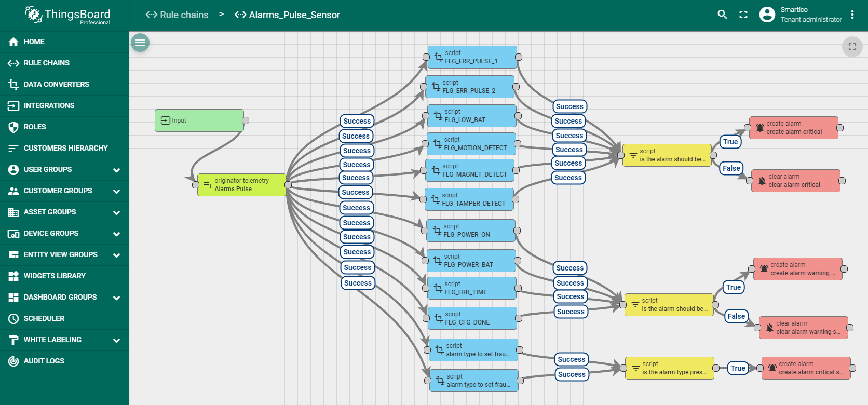Toggle fullscreen icon in top header
Screen dimensions: 868x405
click(743, 15)
